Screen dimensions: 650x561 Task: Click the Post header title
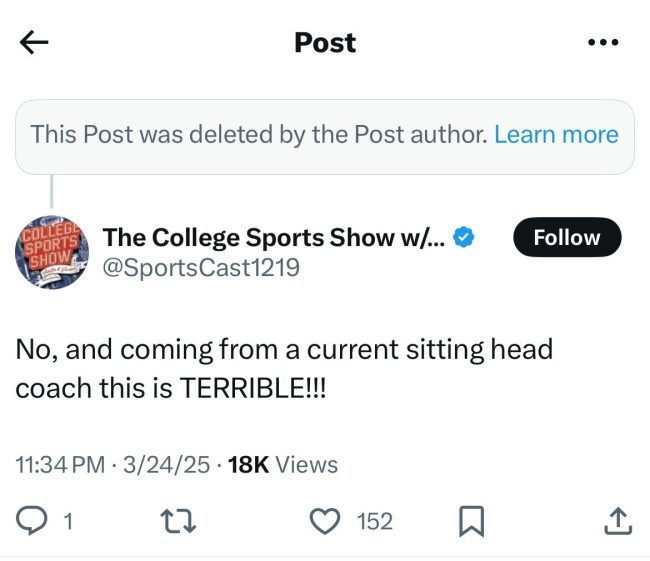(x=325, y=43)
